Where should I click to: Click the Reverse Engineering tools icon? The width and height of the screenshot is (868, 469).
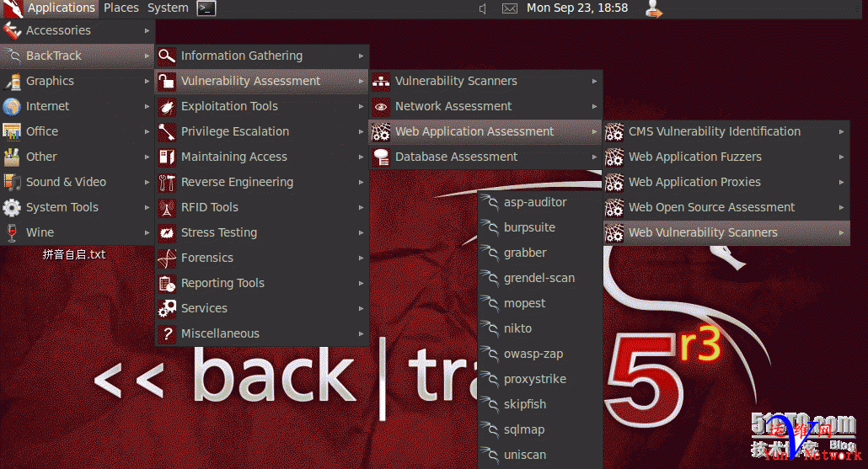click(167, 182)
